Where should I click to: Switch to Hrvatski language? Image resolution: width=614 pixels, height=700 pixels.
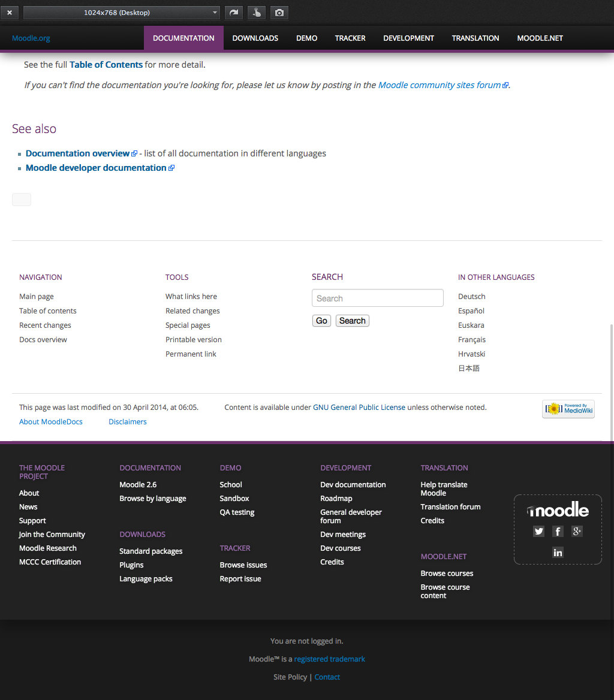click(471, 354)
